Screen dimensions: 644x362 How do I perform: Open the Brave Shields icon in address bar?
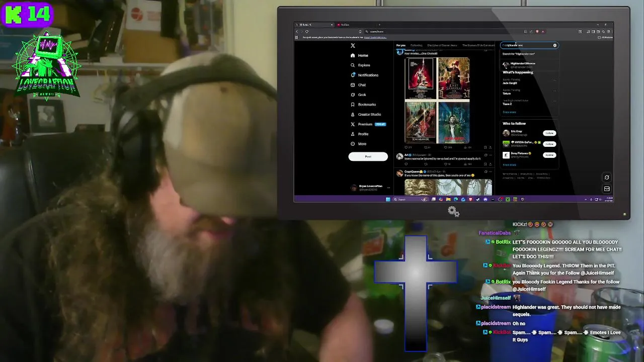point(537,31)
